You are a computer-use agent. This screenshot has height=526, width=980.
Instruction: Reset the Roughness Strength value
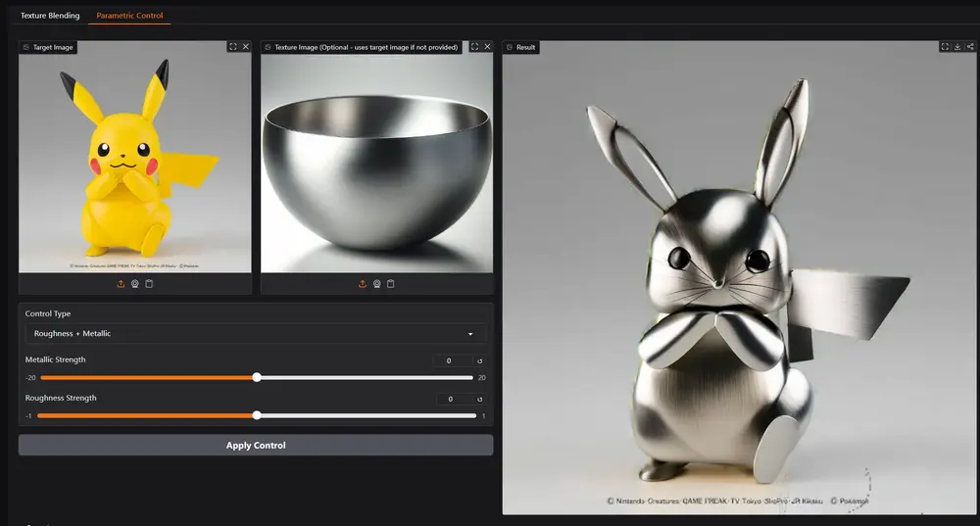pos(480,399)
